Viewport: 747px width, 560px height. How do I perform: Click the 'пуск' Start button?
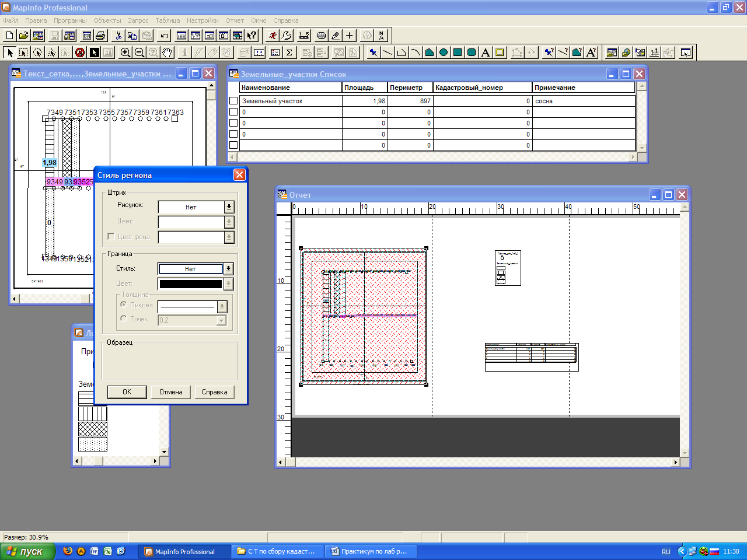pyautogui.click(x=27, y=551)
